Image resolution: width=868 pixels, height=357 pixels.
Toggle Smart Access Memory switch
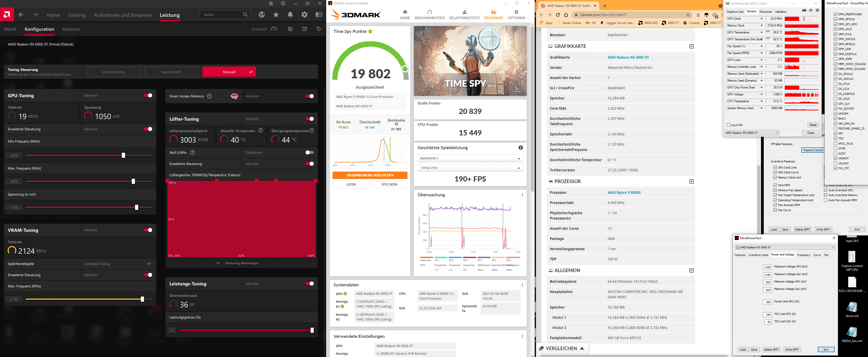(309, 96)
